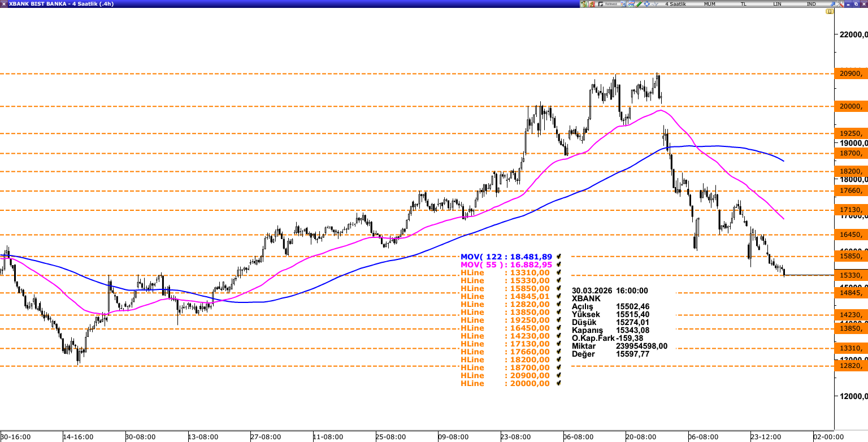
Task: Click the 18200 level label on price axis
Action: pos(851,171)
